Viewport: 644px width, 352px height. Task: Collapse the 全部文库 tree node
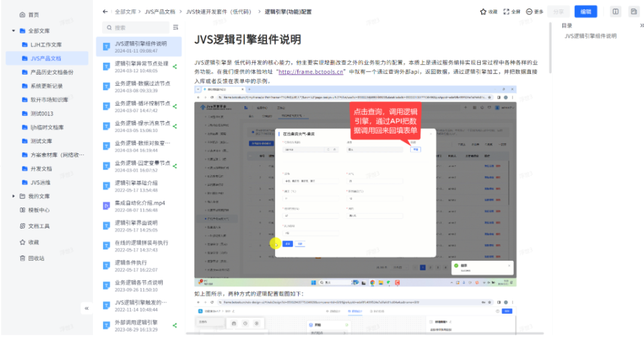click(13, 30)
